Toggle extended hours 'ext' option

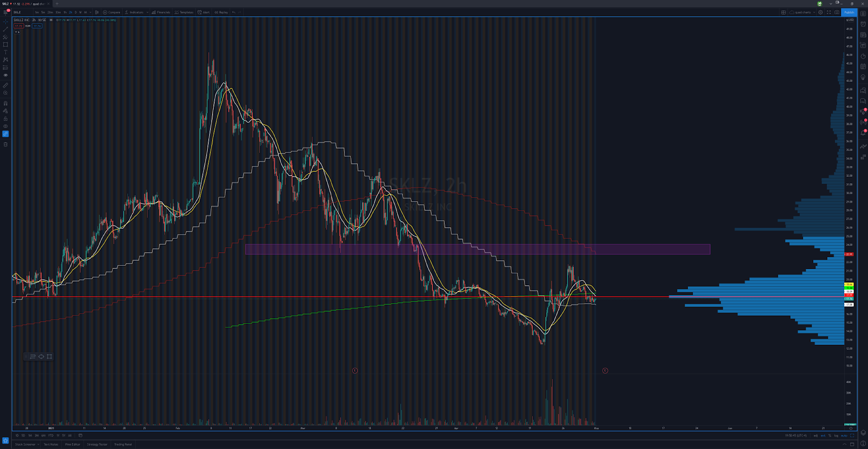(x=823, y=435)
